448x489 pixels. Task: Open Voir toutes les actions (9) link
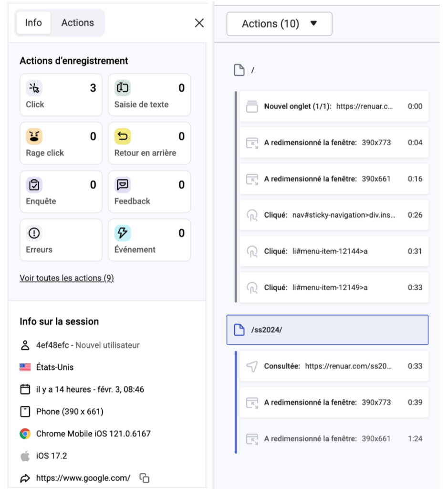[67, 278]
